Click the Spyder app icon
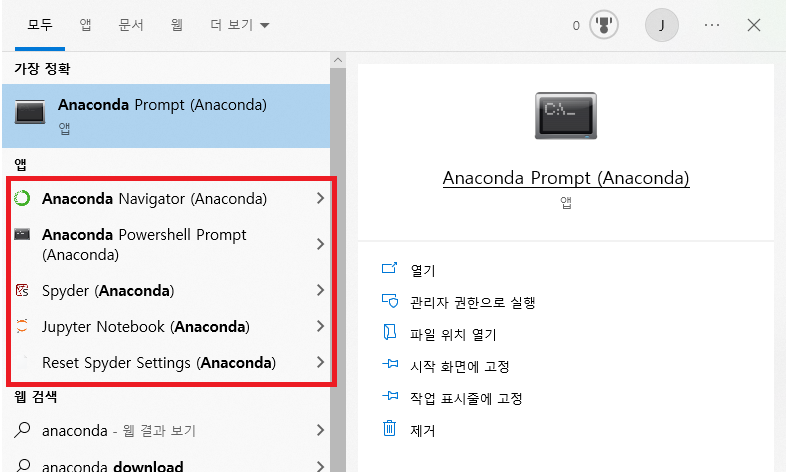The height and width of the screenshot is (472, 786). pyautogui.click(x=22, y=290)
